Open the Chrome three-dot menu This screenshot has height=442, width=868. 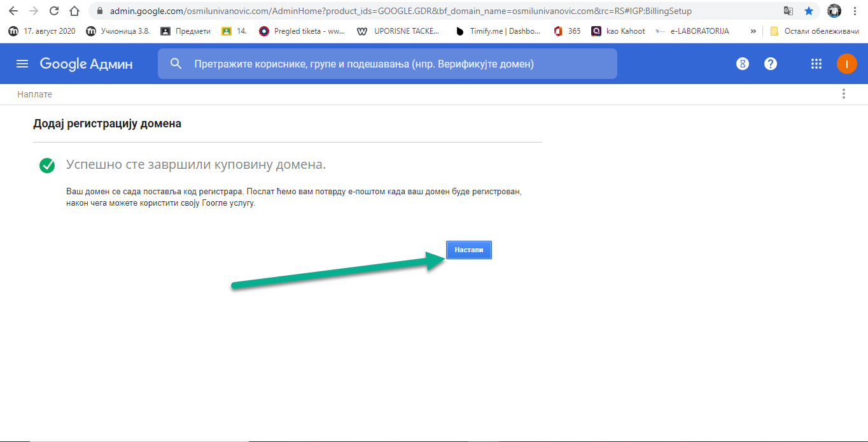click(855, 11)
